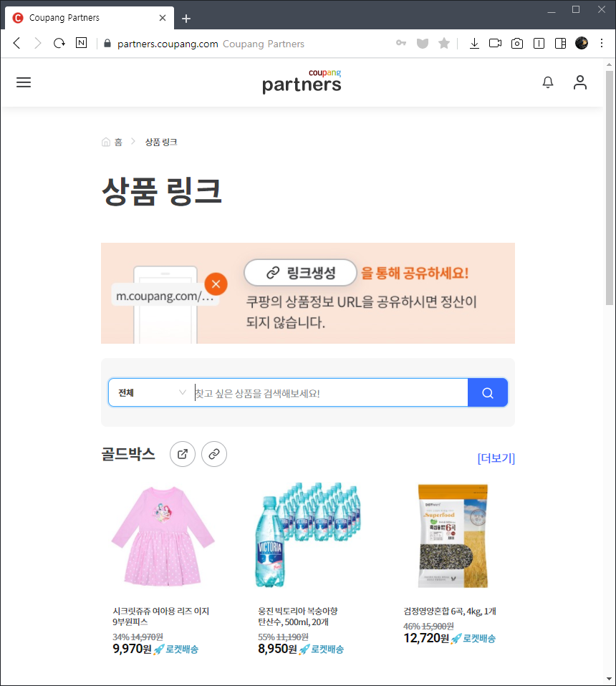
Task: Click 웅진 빅토리아 복숭아향 탄산수 title
Action: [298, 616]
